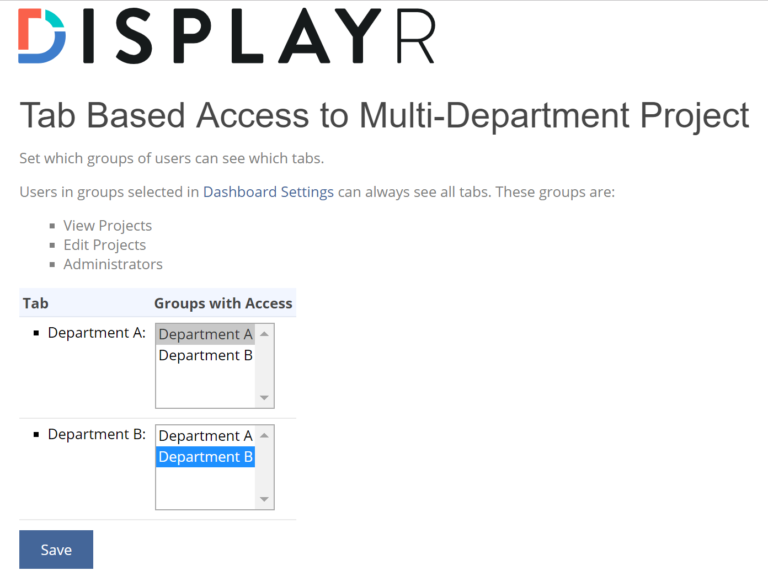
Task: Click the 'Edit Projects' list item
Action: [x=104, y=245]
